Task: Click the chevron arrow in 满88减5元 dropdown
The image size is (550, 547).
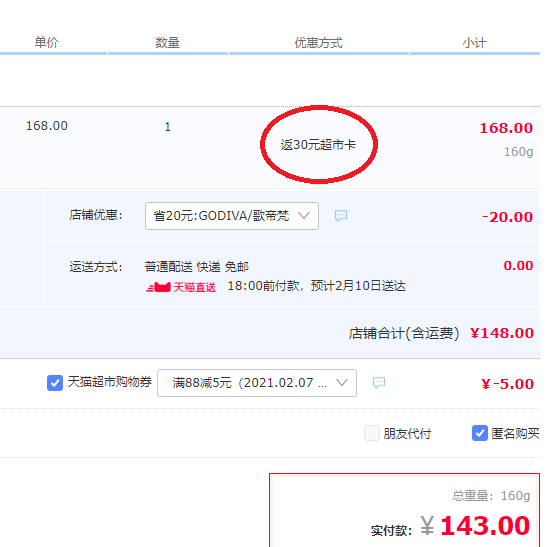Action: click(342, 382)
